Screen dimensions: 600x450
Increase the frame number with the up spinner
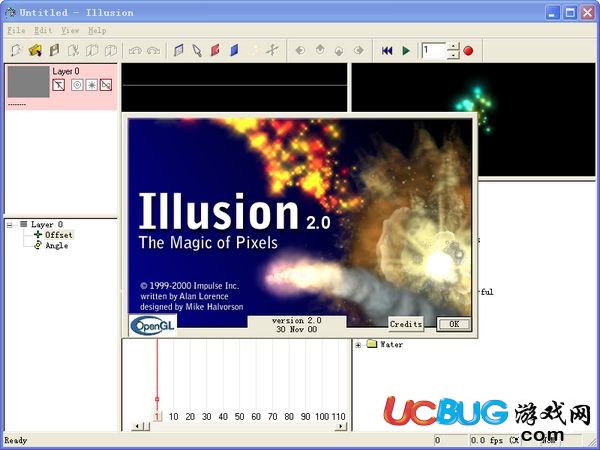click(x=453, y=46)
